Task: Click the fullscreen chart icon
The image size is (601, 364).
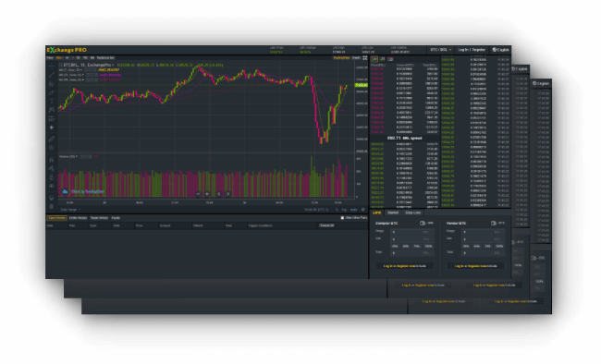Action: click(365, 58)
